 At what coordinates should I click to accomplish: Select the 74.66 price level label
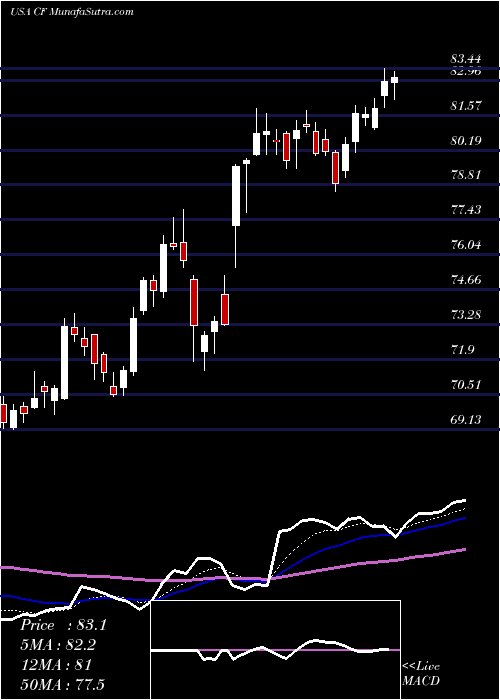pyautogui.click(x=467, y=279)
